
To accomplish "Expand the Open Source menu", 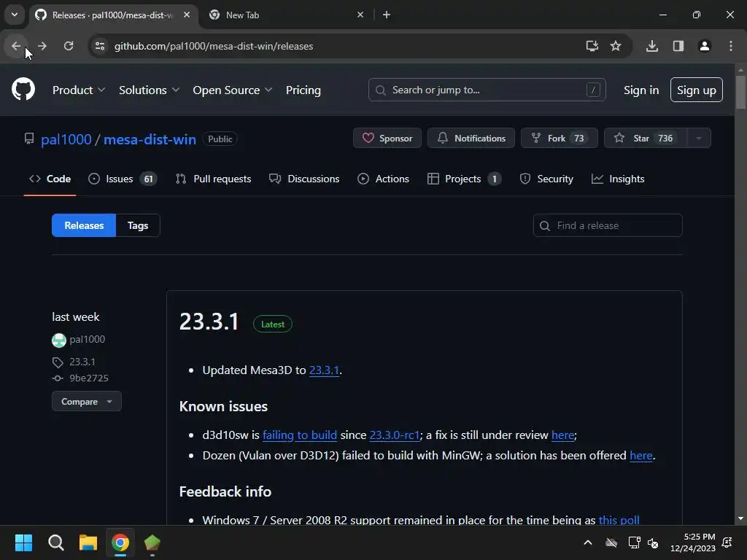I will pyautogui.click(x=233, y=90).
